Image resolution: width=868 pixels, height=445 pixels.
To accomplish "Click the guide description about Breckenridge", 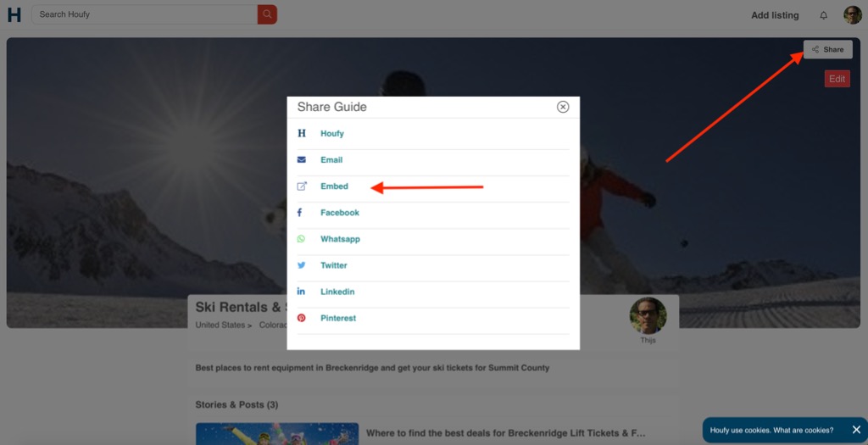I will (372, 368).
